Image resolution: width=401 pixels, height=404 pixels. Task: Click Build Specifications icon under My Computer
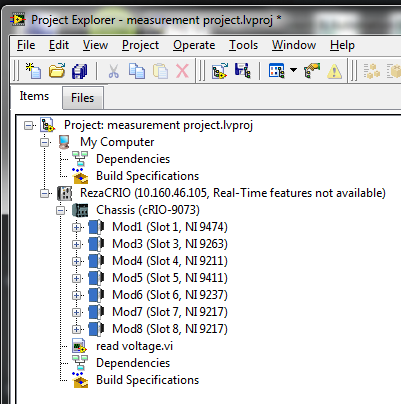click(80, 176)
